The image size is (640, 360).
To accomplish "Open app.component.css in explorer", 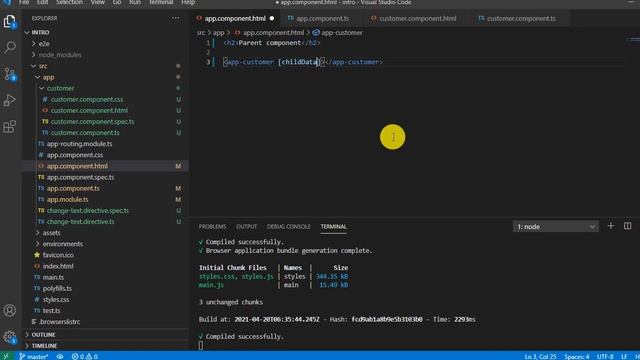I will [75, 155].
